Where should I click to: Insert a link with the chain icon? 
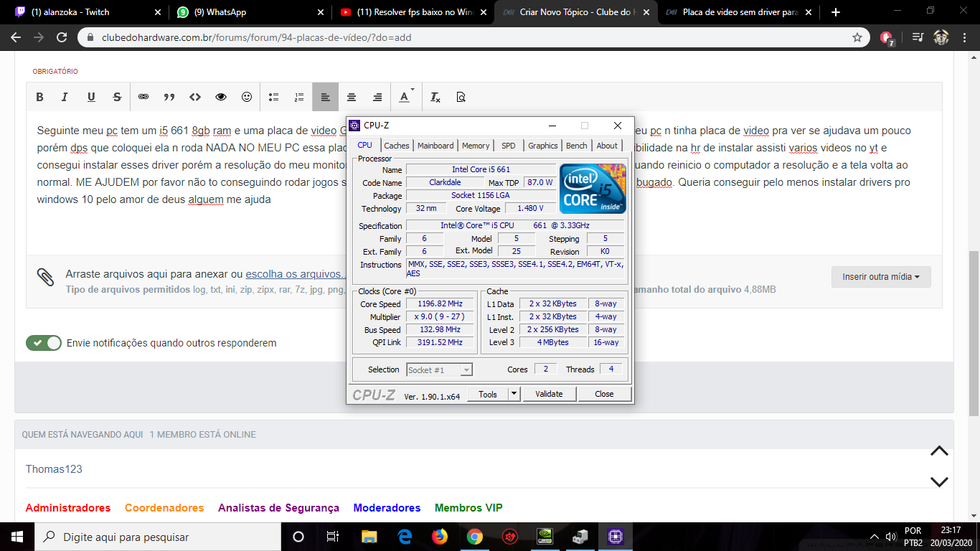click(143, 97)
